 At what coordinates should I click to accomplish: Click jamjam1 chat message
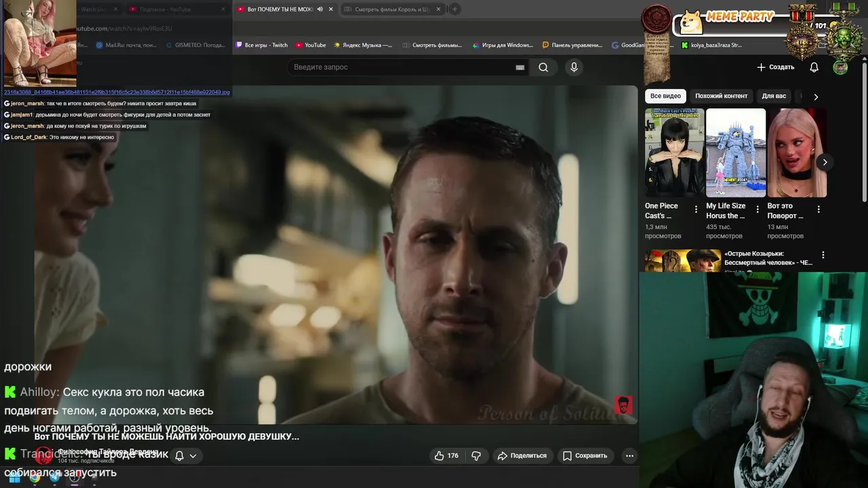107,115
